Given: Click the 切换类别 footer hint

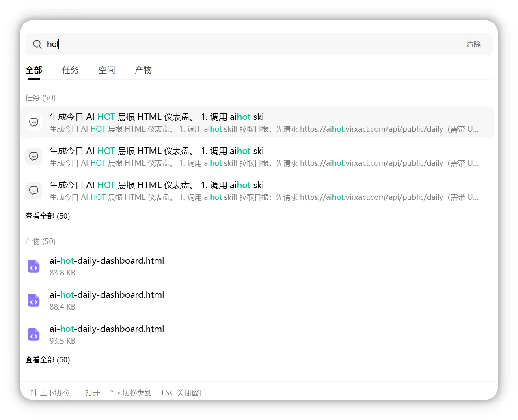Looking at the screenshot, I should [137, 393].
